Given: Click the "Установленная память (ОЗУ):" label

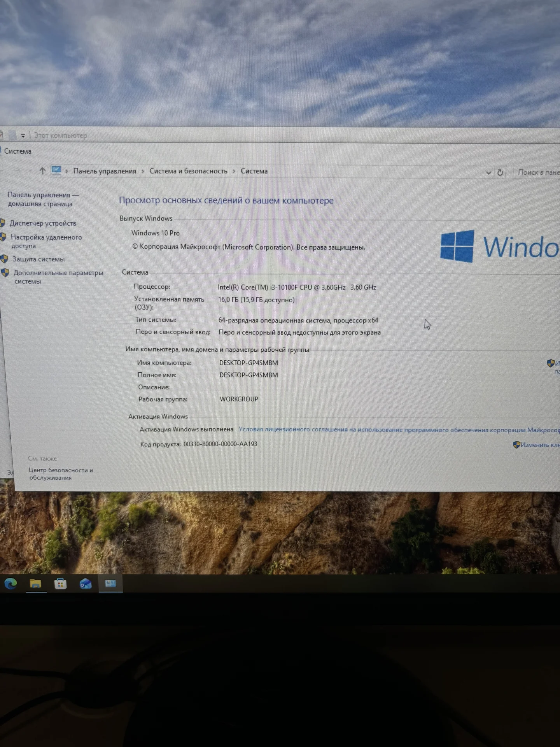Looking at the screenshot, I should (169, 303).
